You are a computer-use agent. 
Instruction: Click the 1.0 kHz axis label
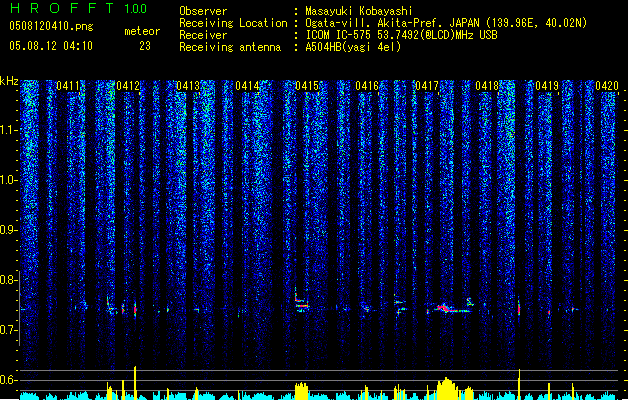7,180
